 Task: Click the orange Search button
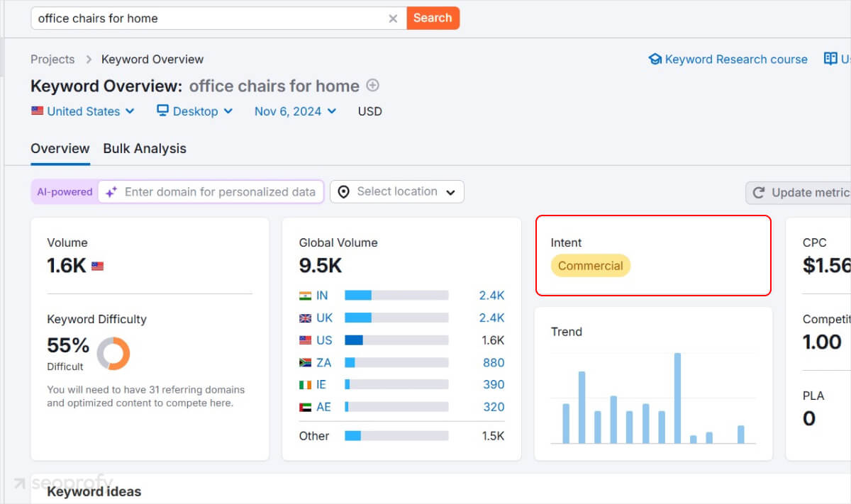click(433, 18)
